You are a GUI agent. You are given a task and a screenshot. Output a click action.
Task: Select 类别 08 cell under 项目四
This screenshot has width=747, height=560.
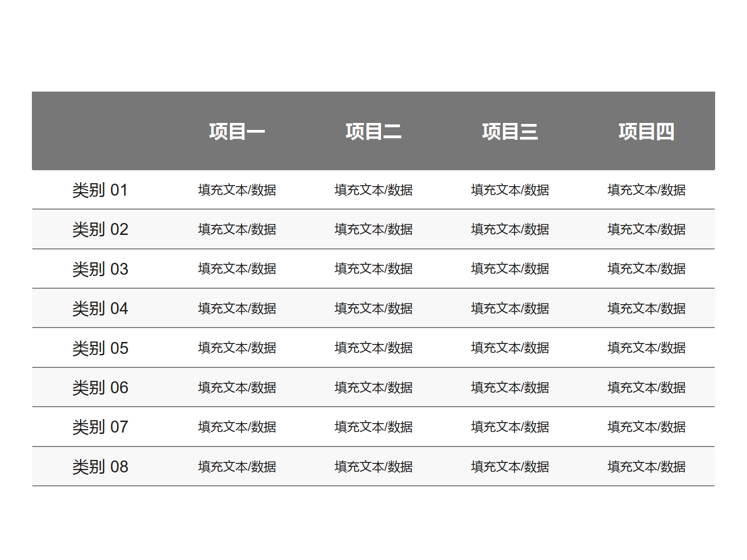[x=646, y=466]
